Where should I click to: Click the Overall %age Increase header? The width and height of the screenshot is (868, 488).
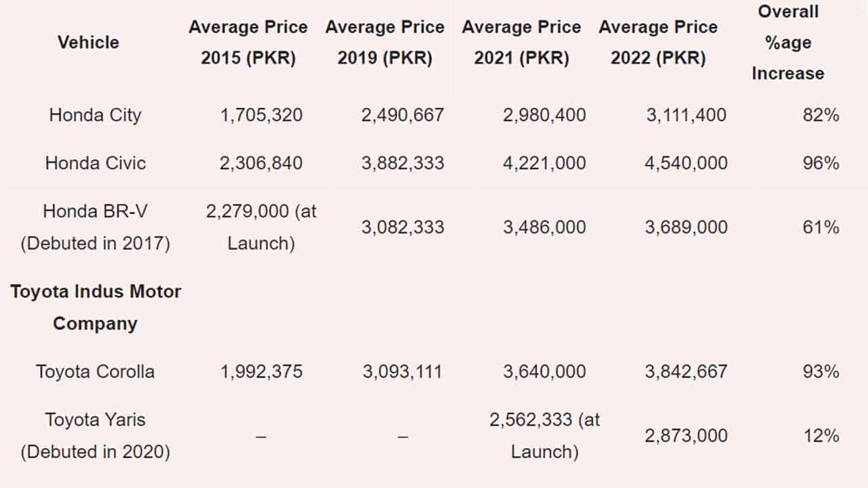pos(788,42)
